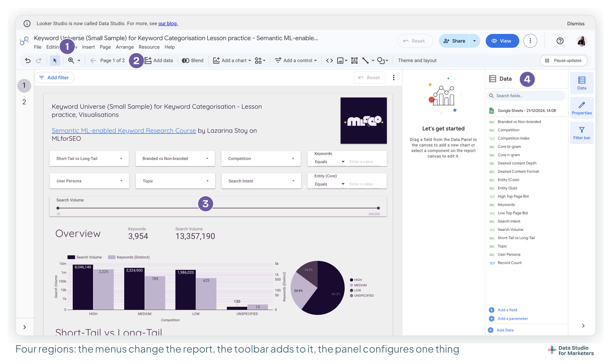611x364 pixels.
Task: Open the User Persona filter dropdown
Action: click(x=89, y=181)
